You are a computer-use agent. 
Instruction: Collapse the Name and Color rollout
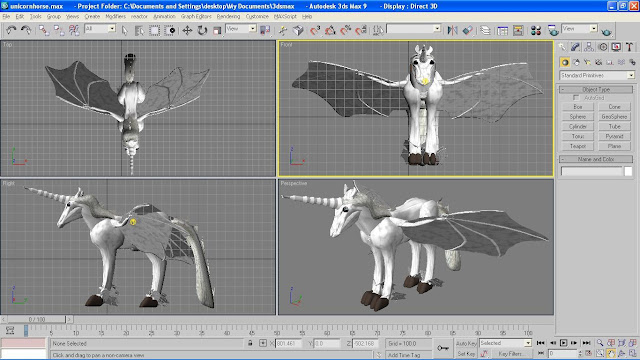[596, 159]
